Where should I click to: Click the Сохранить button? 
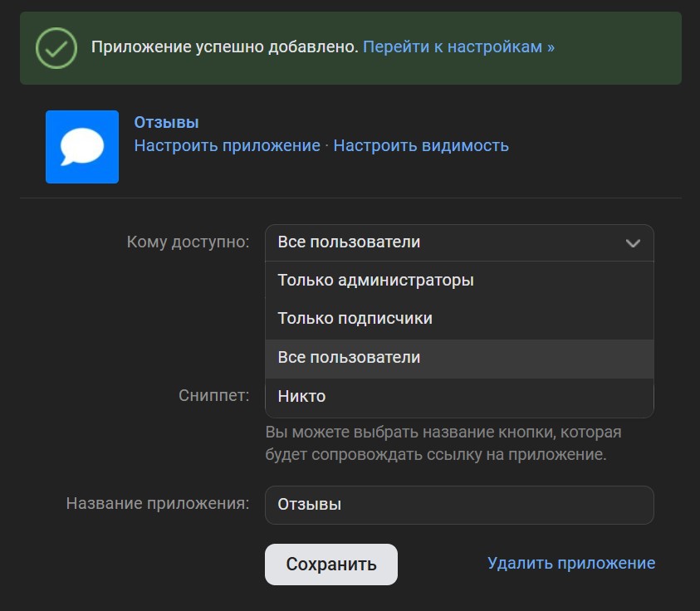pyautogui.click(x=330, y=565)
